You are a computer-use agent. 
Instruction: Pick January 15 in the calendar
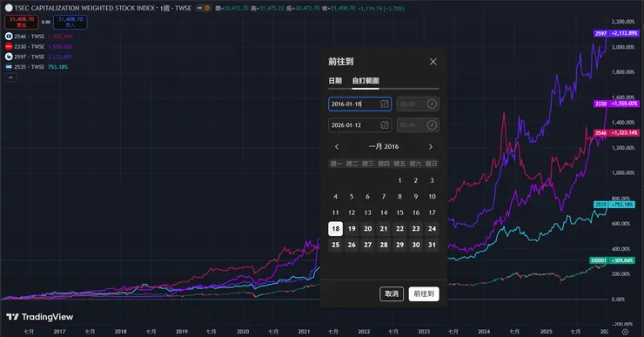[399, 212]
